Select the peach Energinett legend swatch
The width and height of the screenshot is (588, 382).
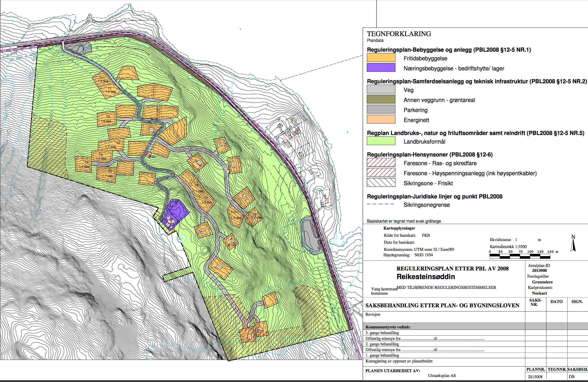381,119
